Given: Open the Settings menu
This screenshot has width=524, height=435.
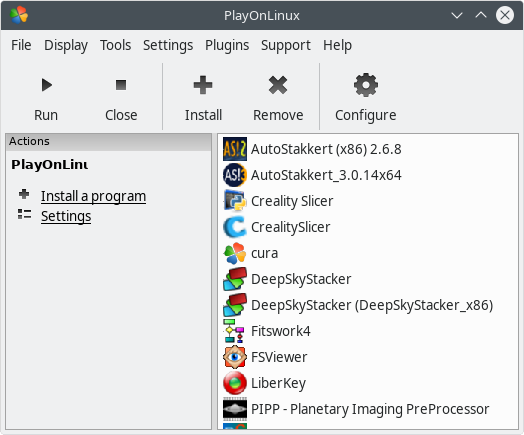Looking at the screenshot, I should [x=168, y=45].
